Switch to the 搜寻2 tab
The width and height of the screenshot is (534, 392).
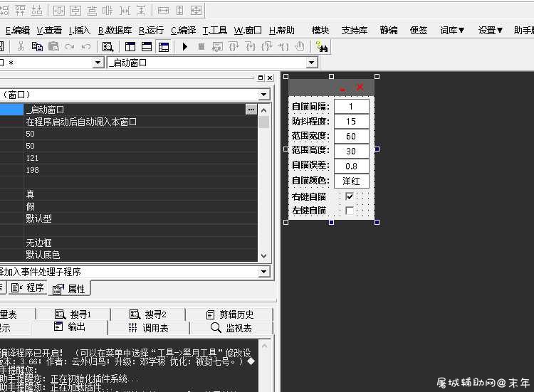148,314
